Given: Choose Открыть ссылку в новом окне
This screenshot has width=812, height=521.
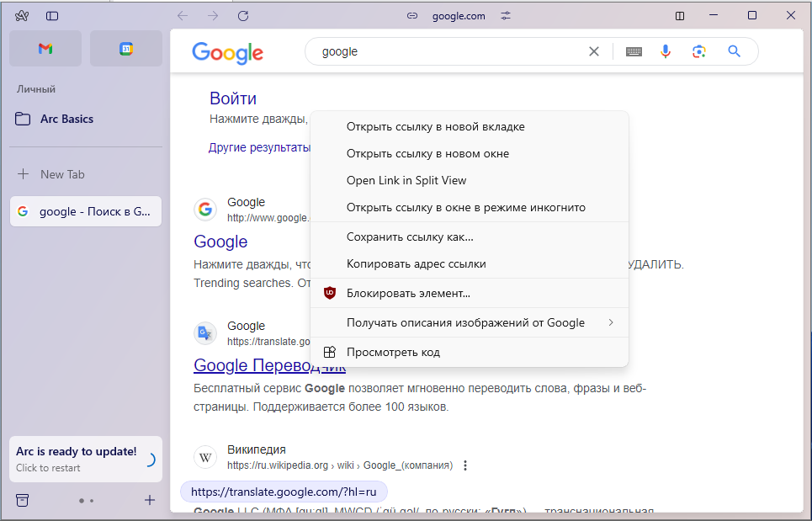Looking at the screenshot, I should [470, 154].
